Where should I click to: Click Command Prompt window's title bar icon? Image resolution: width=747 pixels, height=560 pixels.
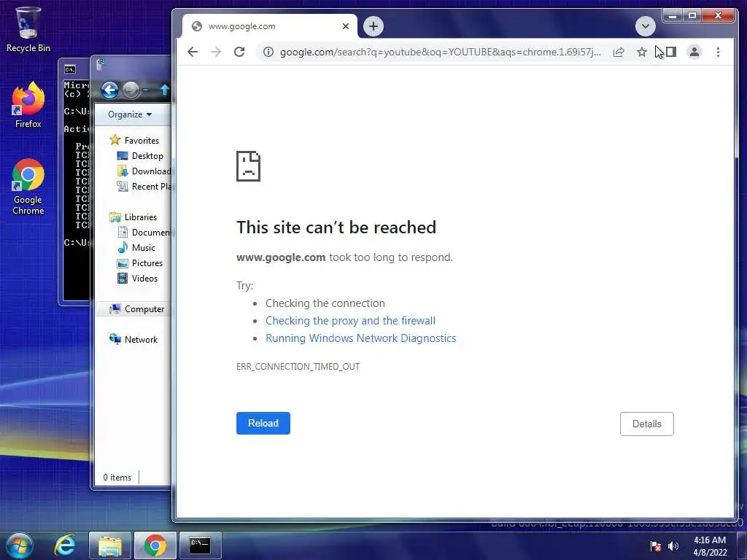coord(69,69)
